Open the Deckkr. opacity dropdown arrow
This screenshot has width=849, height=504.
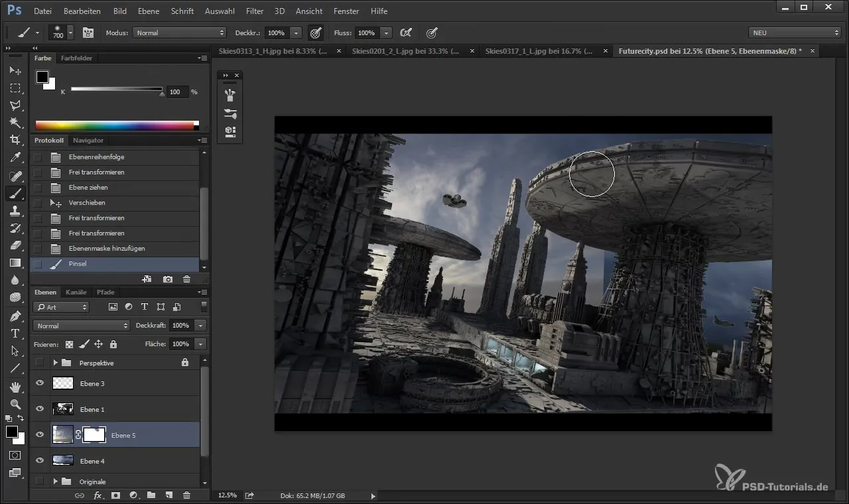(296, 32)
